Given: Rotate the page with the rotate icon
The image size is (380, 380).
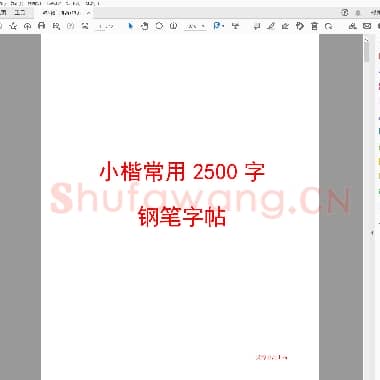Looking at the screenshot, I should click(329, 26).
